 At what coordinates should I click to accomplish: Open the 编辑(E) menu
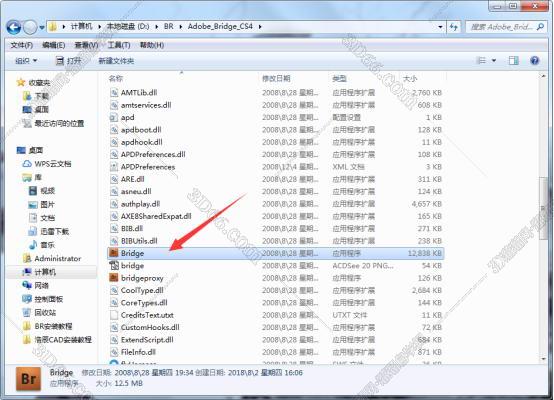tap(54, 45)
